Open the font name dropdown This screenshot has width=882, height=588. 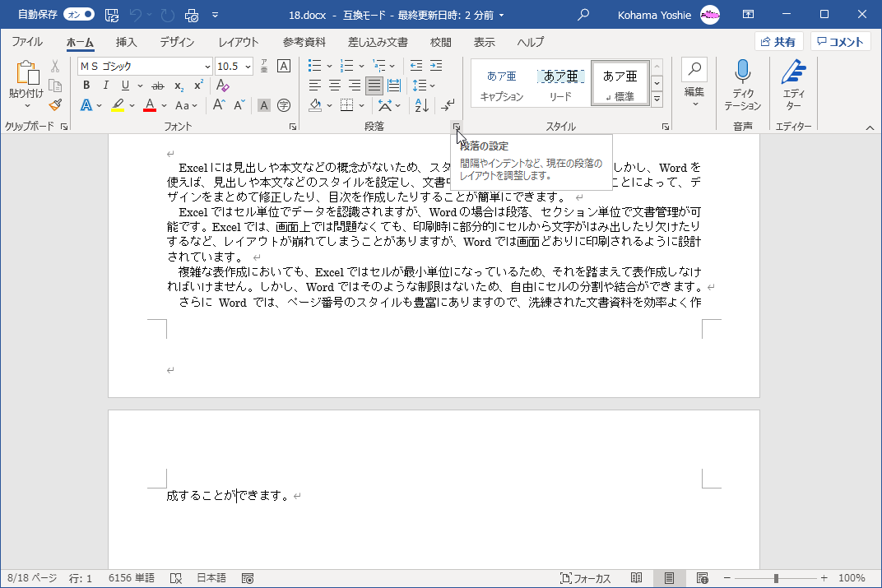pos(207,67)
